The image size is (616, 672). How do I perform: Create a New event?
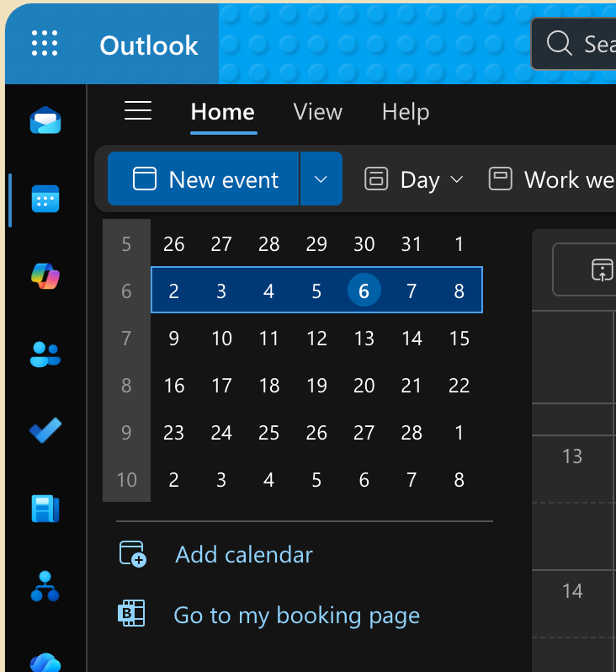[x=204, y=179]
